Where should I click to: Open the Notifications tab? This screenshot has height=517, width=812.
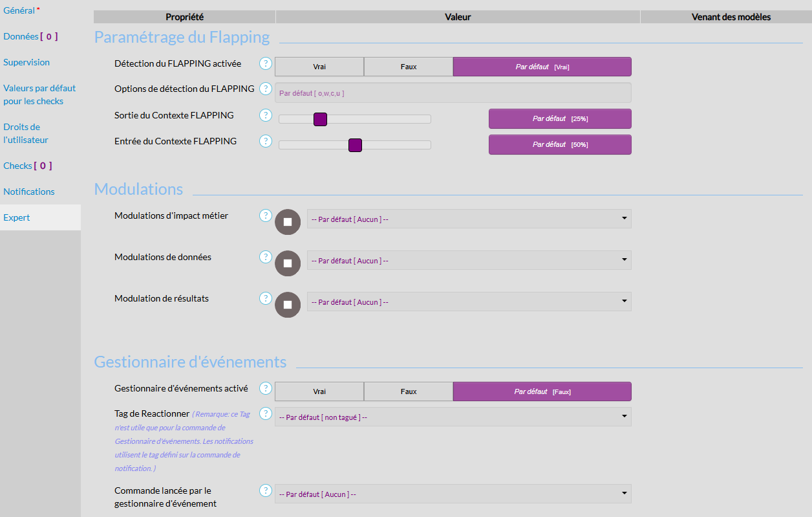pyautogui.click(x=29, y=192)
